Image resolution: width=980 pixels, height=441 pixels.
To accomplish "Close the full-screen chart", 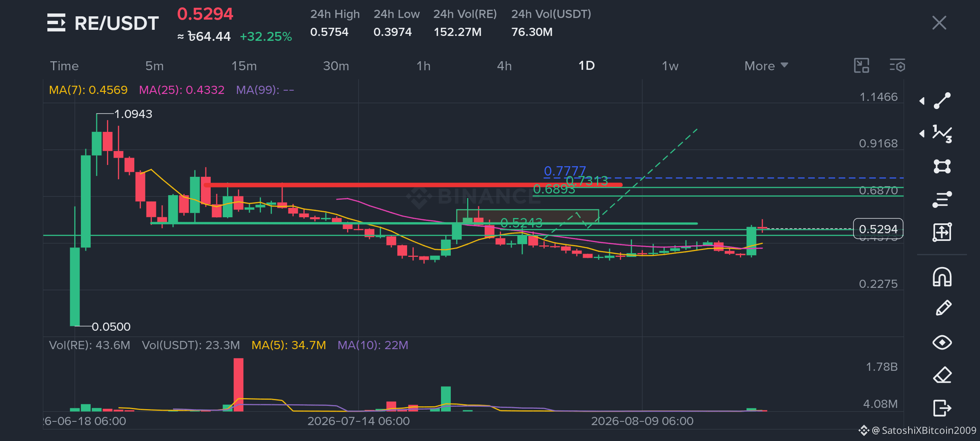I will coord(939,23).
